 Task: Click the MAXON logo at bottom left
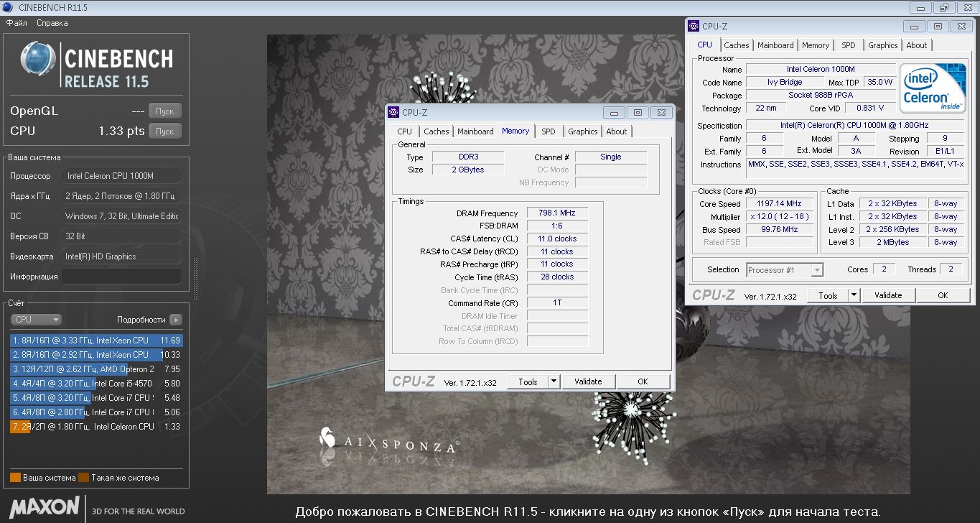[45, 506]
